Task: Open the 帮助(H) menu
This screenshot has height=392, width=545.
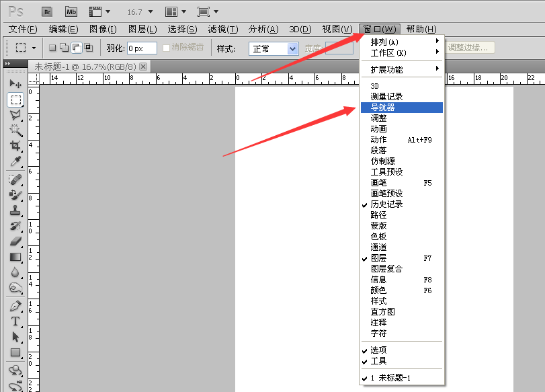Action: tap(421, 29)
